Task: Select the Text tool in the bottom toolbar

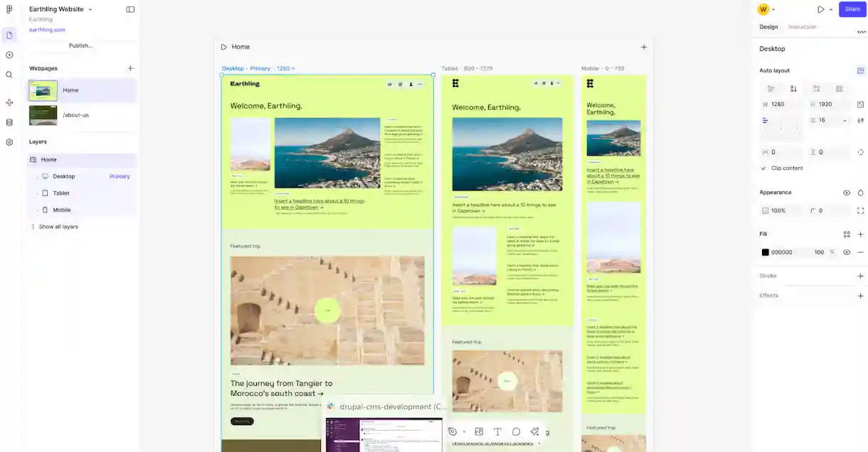Action: tap(497, 431)
